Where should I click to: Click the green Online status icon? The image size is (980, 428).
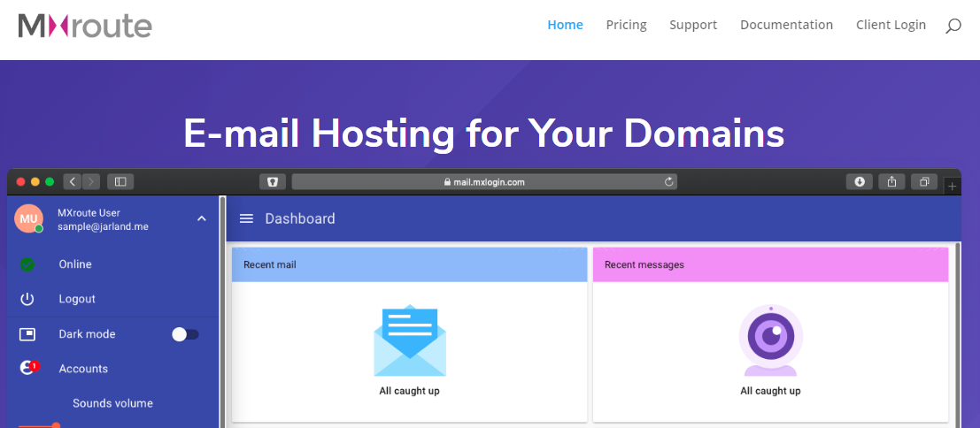pos(27,264)
